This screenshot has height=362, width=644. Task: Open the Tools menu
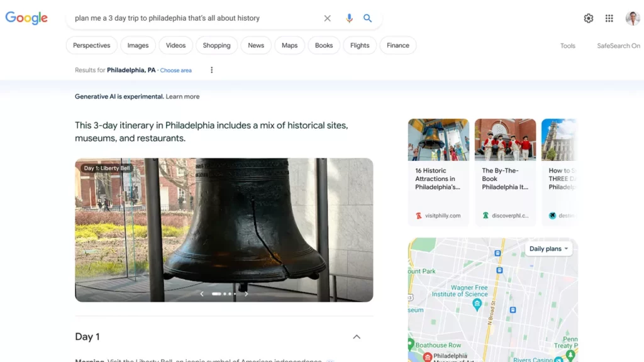pos(568,46)
